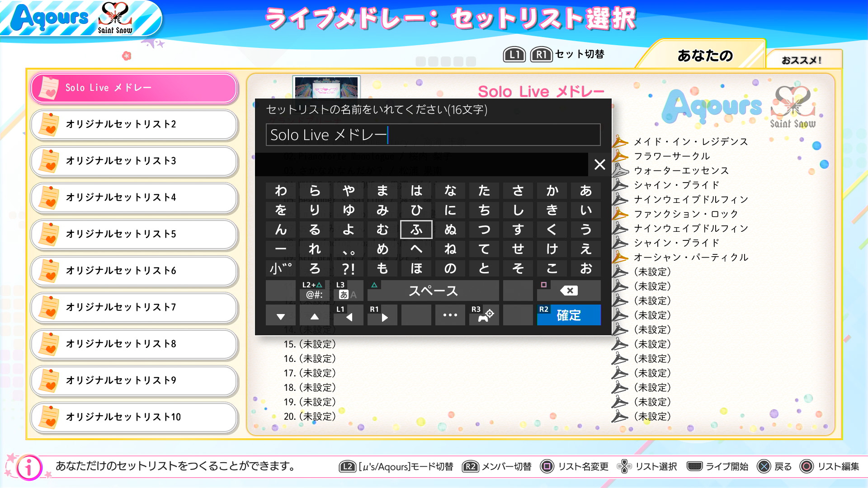Select オリジナルセットリスト6 in the list
Screen dimensions: 868x488
coord(134,271)
